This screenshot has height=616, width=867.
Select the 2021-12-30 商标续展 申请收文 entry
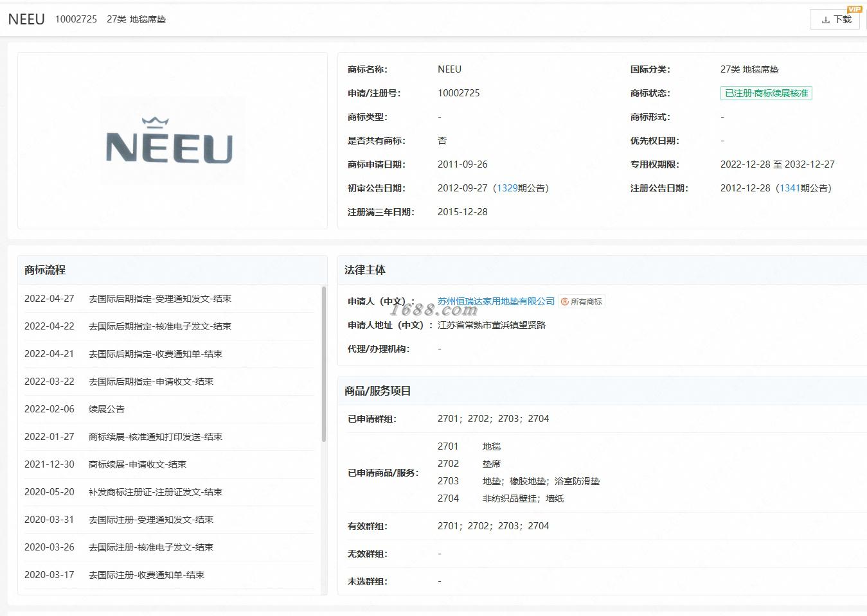pyautogui.click(x=169, y=464)
